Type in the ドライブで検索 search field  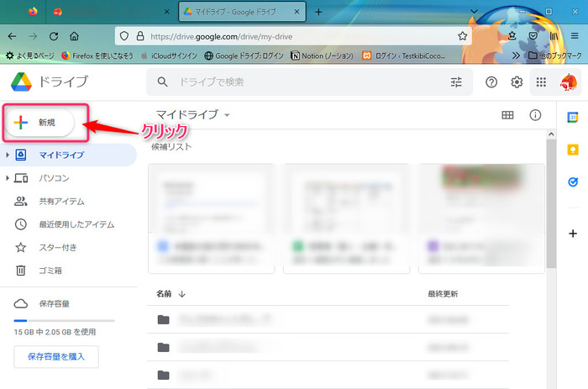point(309,81)
